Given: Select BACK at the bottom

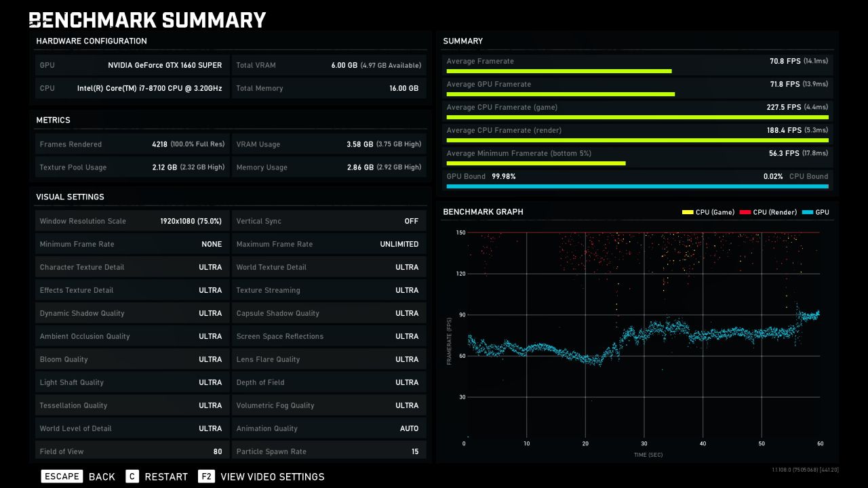Looking at the screenshot, I should 102,476.
